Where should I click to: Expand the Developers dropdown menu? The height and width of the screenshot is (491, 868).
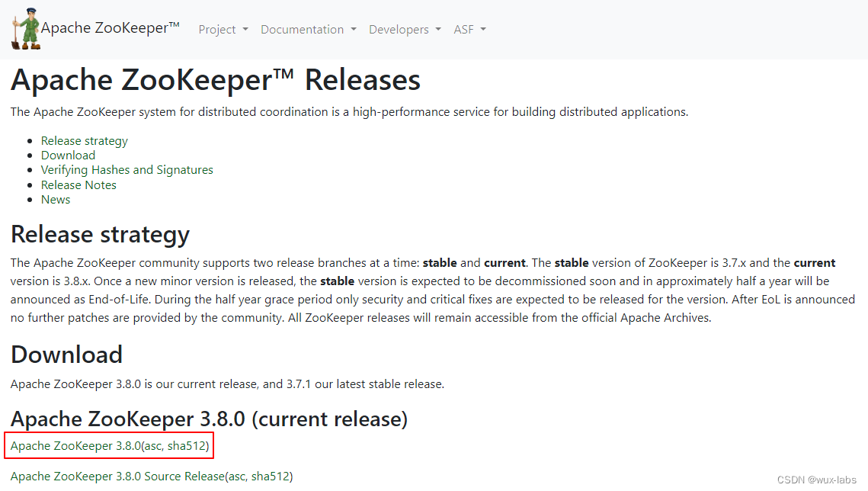point(405,29)
